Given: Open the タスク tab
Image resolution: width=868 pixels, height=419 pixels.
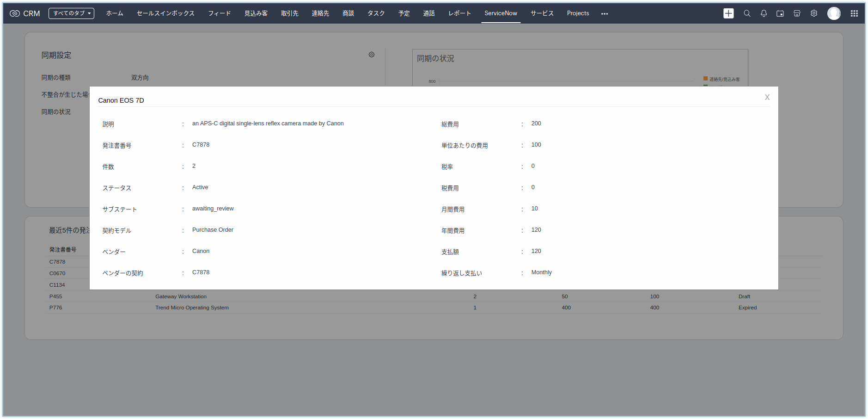Looking at the screenshot, I should [376, 13].
